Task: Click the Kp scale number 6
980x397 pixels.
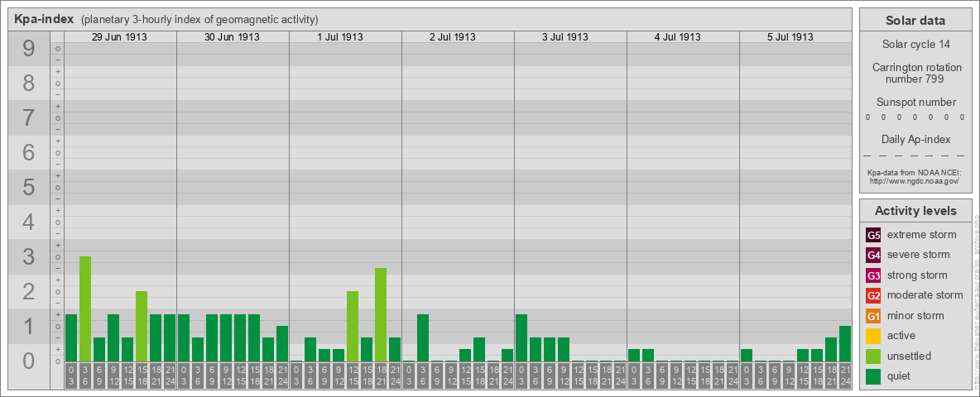Action: point(29,152)
